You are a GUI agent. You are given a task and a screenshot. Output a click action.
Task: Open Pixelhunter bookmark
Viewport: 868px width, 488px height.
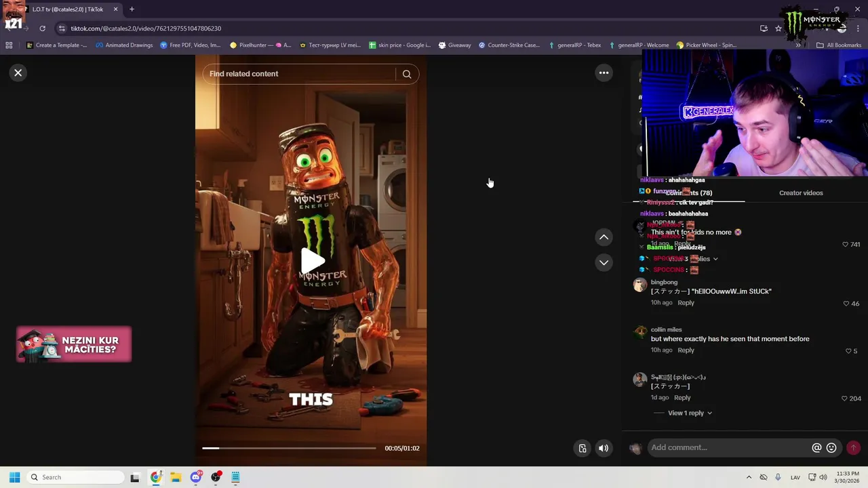point(260,45)
